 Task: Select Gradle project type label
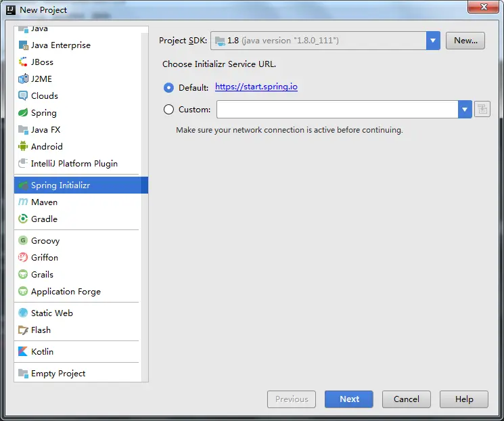[x=44, y=219]
